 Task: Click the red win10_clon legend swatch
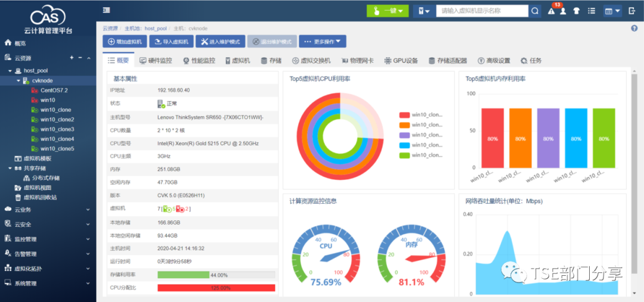[404, 115]
